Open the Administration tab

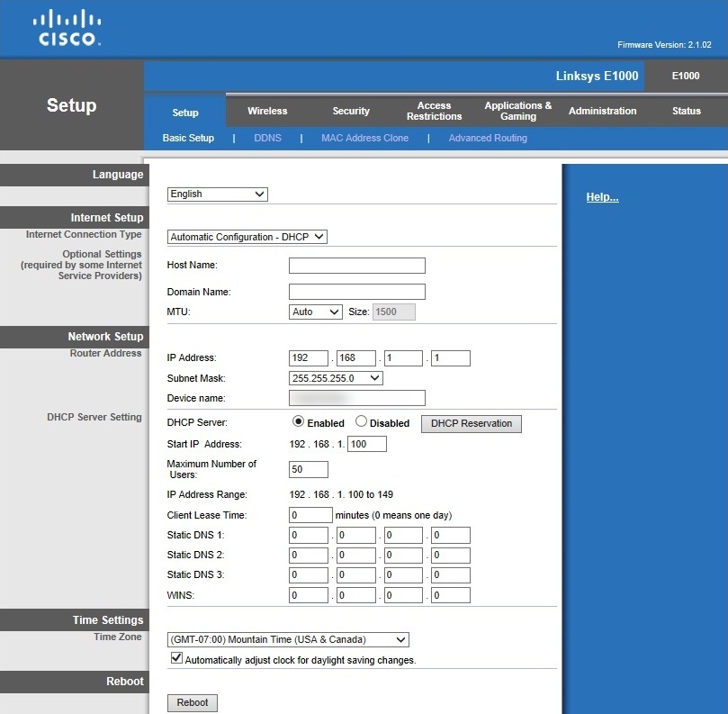click(603, 111)
